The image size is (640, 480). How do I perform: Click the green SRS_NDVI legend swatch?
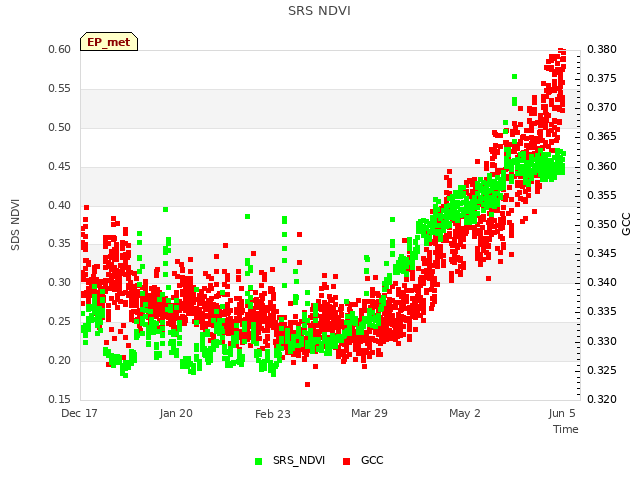[x=258, y=461]
